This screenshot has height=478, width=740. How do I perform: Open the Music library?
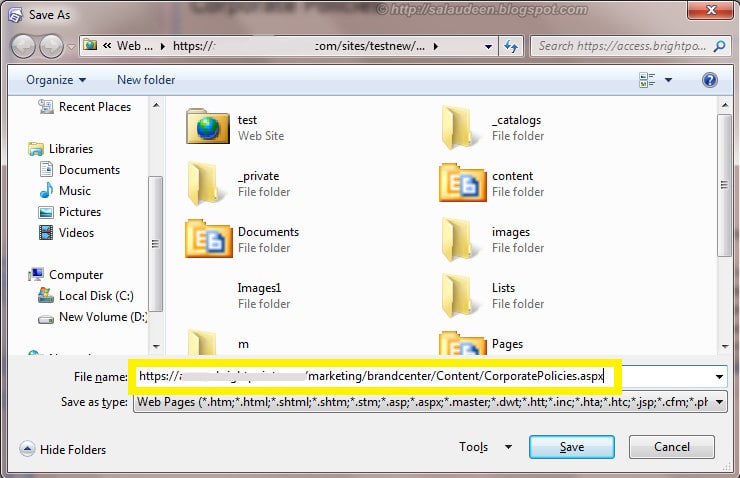(65, 191)
